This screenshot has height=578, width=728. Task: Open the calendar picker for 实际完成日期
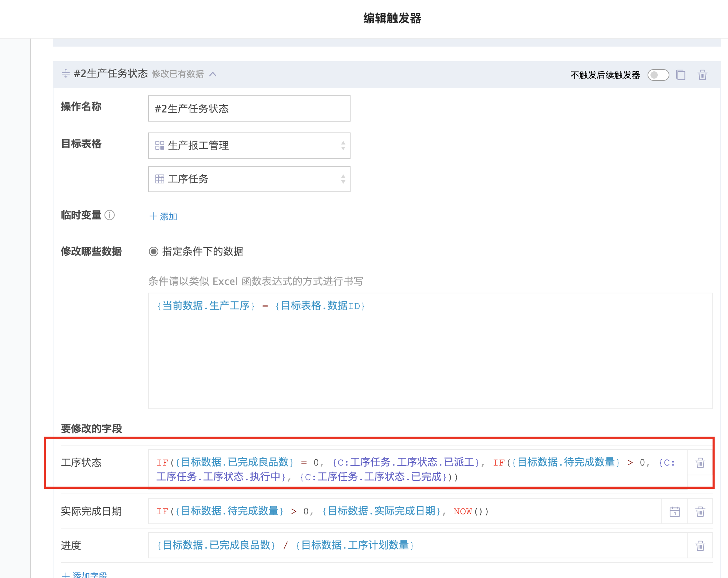coord(674,511)
